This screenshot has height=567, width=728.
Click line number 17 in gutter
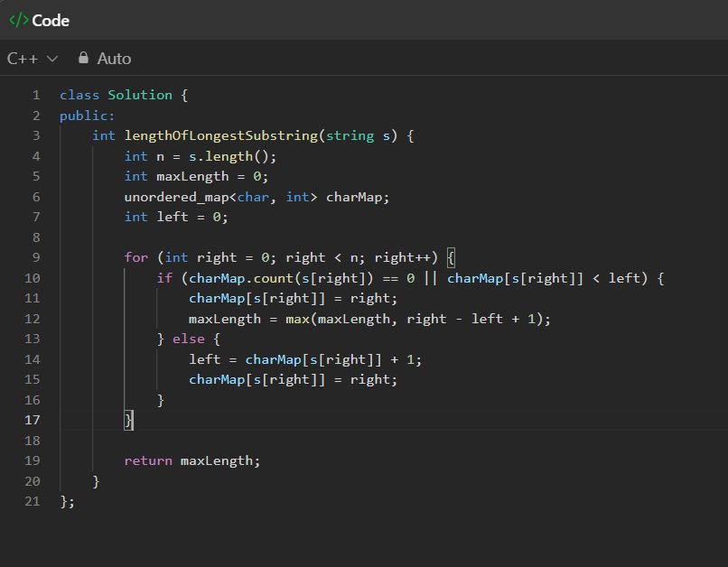coord(32,420)
